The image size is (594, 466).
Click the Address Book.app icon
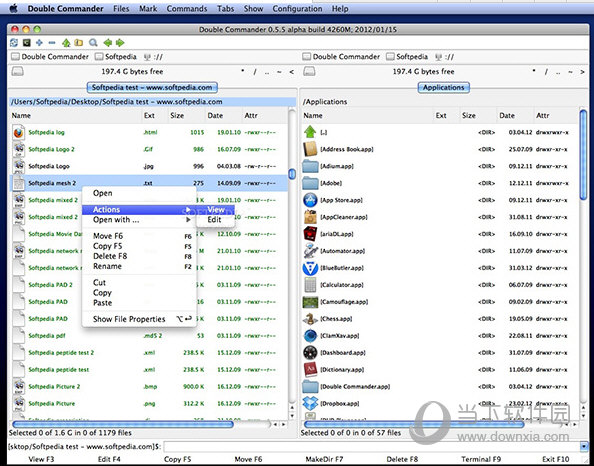coord(310,149)
